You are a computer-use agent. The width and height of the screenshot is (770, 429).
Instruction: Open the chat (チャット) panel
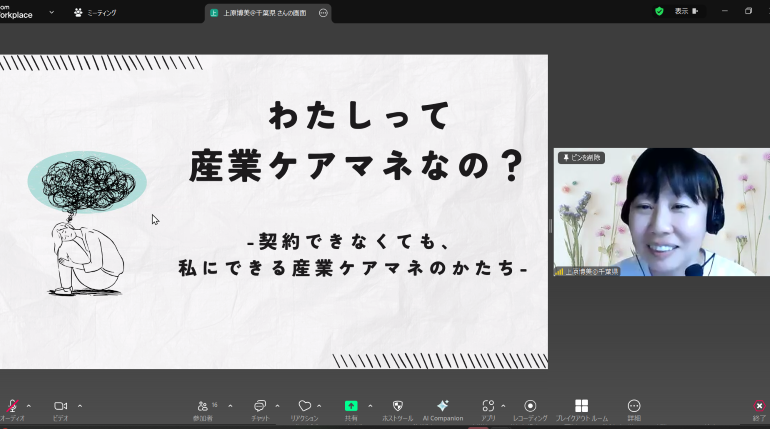point(259,406)
